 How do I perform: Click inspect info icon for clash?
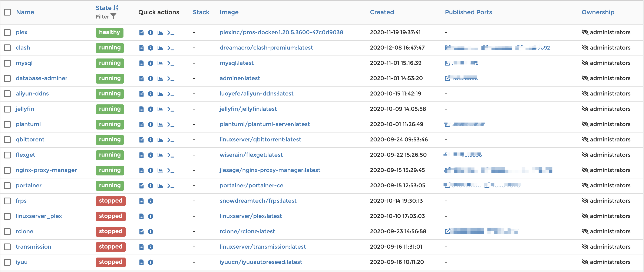pyautogui.click(x=151, y=48)
